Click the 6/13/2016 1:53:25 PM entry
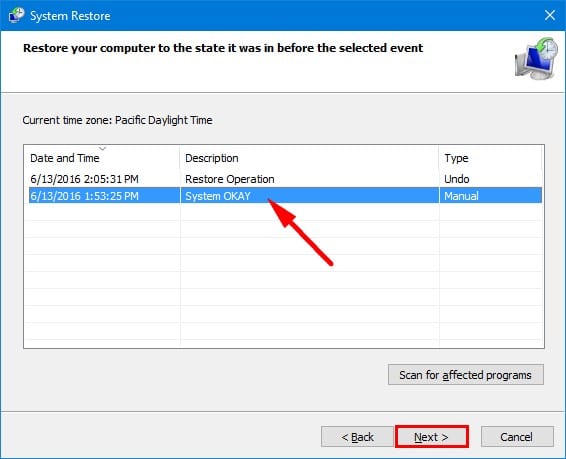The width and height of the screenshot is (566, 459). tap(84, 196)
